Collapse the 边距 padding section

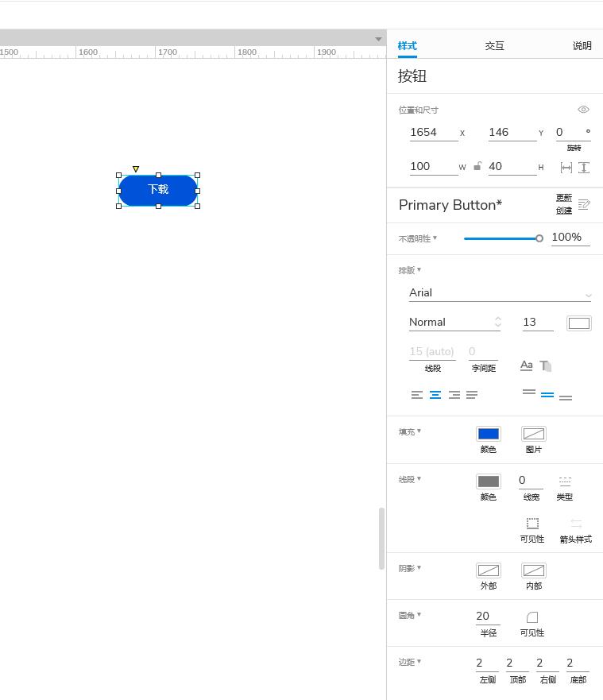pos(410,662)
